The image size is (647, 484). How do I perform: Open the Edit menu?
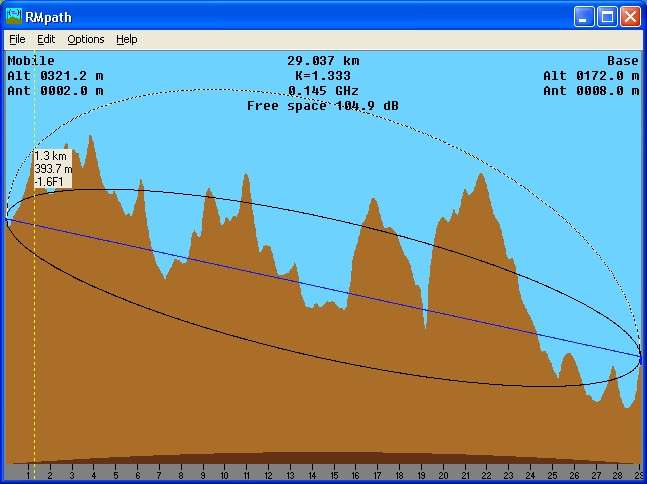coord(46,39)
